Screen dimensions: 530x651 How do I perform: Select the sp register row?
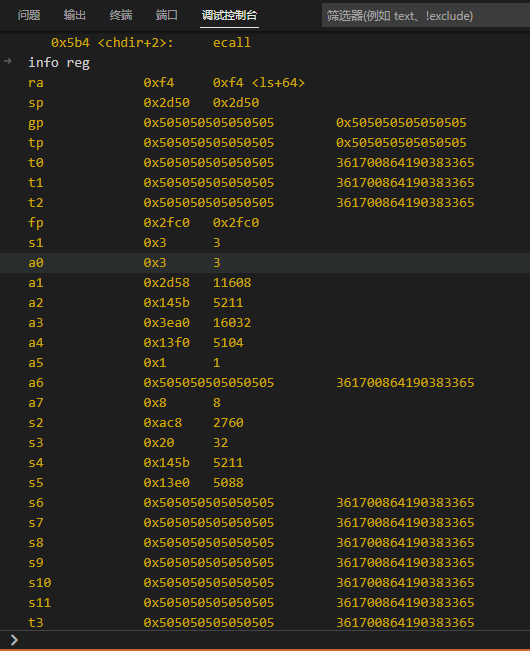point(265,103)
